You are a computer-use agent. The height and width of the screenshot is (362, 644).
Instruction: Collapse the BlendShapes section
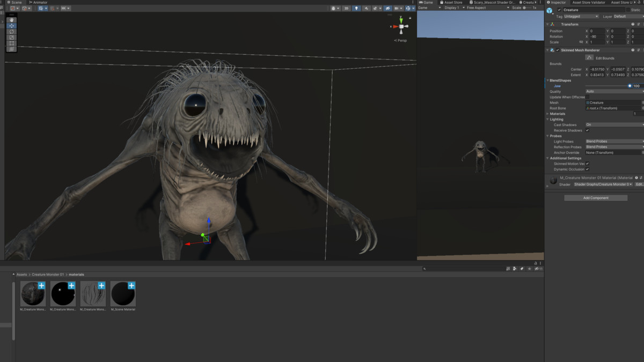click(548, 80)
